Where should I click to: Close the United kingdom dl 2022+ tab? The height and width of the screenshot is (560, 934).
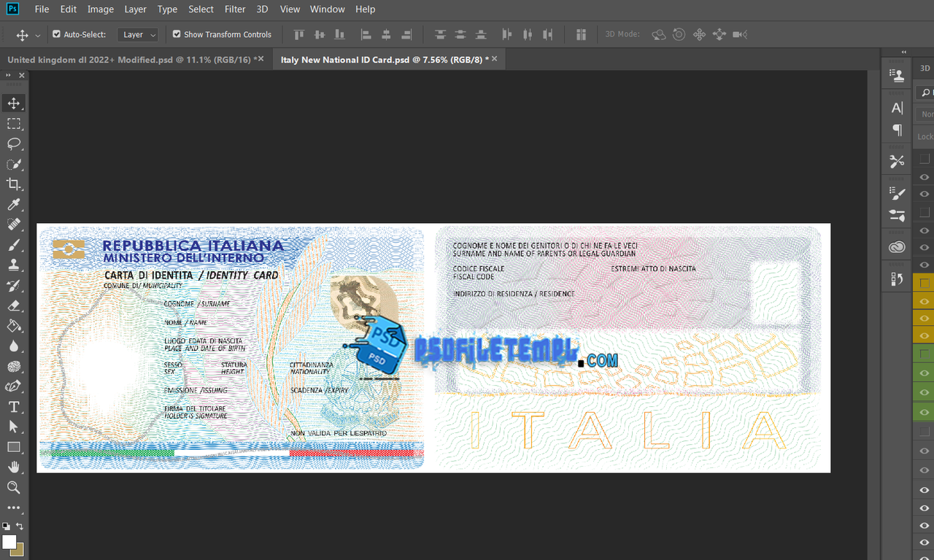pyautogui.click(x=261, y=59)
